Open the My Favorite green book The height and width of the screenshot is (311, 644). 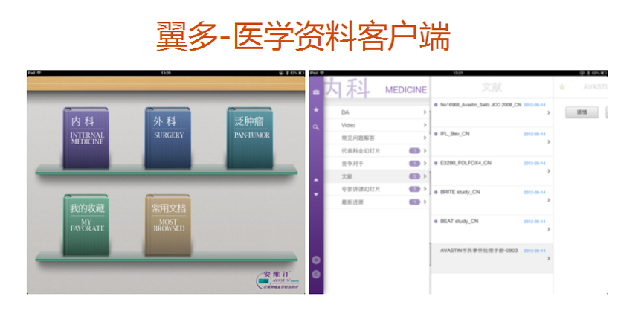(86, 225)
